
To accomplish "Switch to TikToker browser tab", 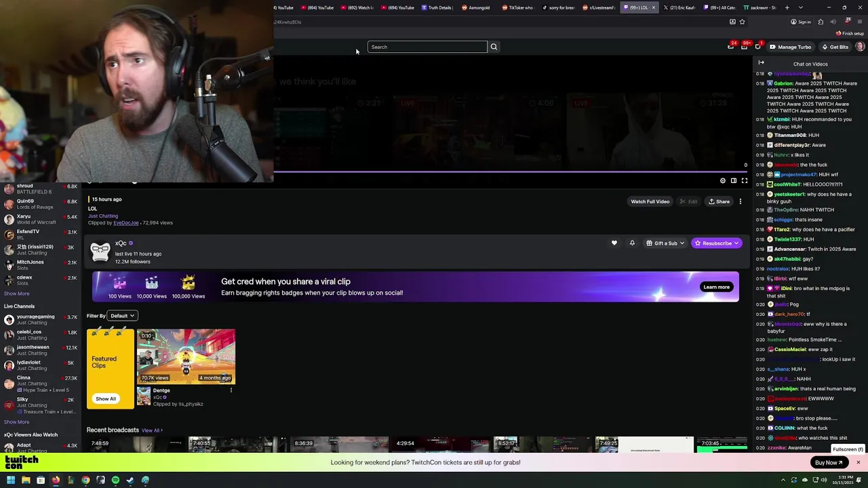I will 518,7.
